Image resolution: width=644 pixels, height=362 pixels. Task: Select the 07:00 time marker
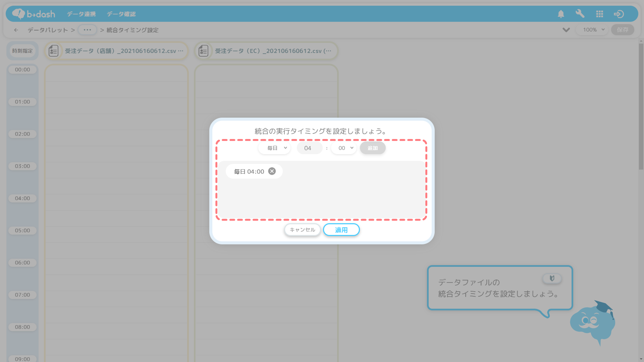click(x=23, y=295)
